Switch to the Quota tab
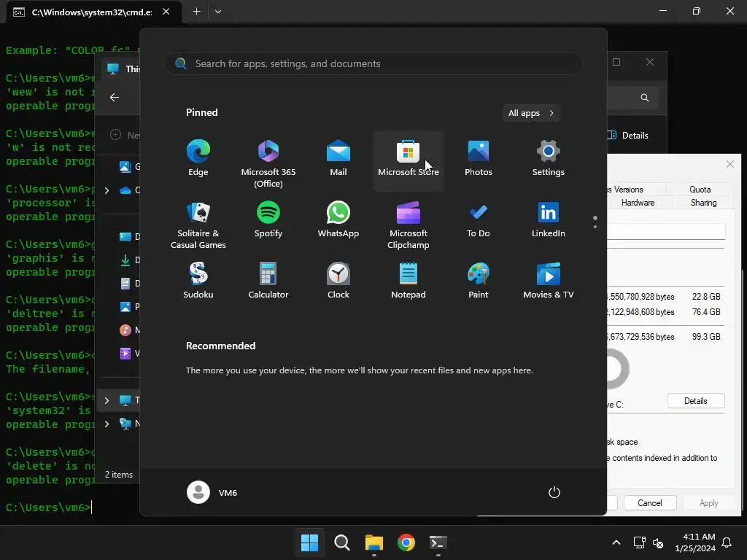The height and width of the screenshot is (560, 747). [700, 189]
